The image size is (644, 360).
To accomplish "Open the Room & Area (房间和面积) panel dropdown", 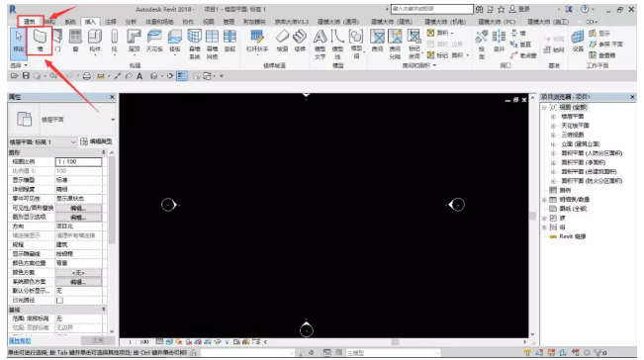I will point(418,65).
